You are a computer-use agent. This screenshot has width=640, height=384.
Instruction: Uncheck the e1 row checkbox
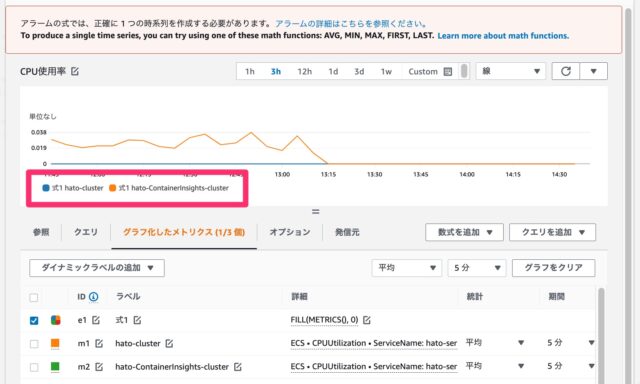(x=34, y=320)
